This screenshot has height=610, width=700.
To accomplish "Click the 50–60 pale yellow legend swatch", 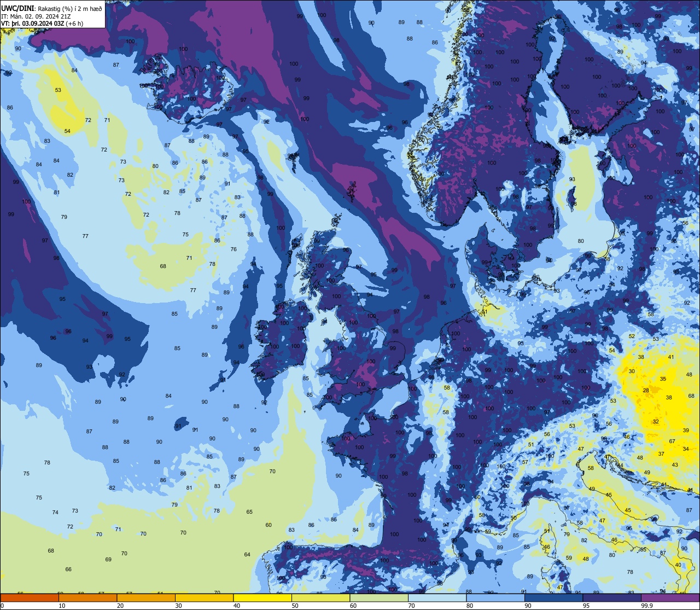I will point(320,598).
